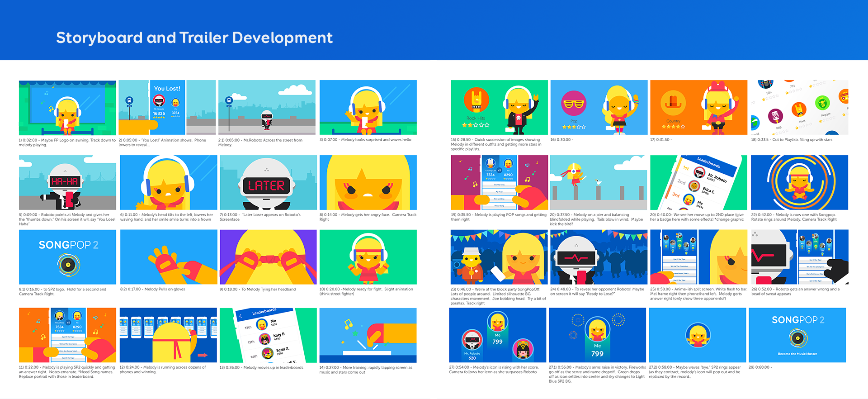The height and width of the screenshot is (399, 868).
Task: Select the 'You Lost!' animation frame
Action: point(167,108)
